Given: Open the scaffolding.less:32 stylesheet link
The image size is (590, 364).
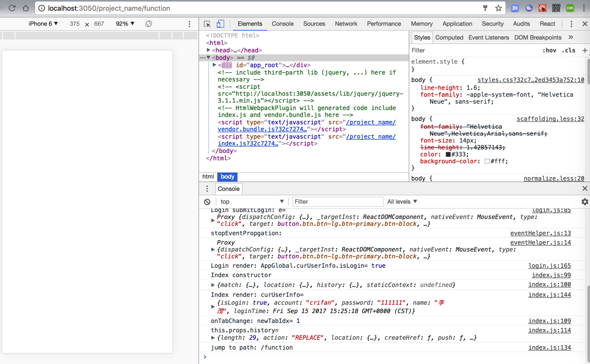Looking at the screenshot, I should [550, 119].
